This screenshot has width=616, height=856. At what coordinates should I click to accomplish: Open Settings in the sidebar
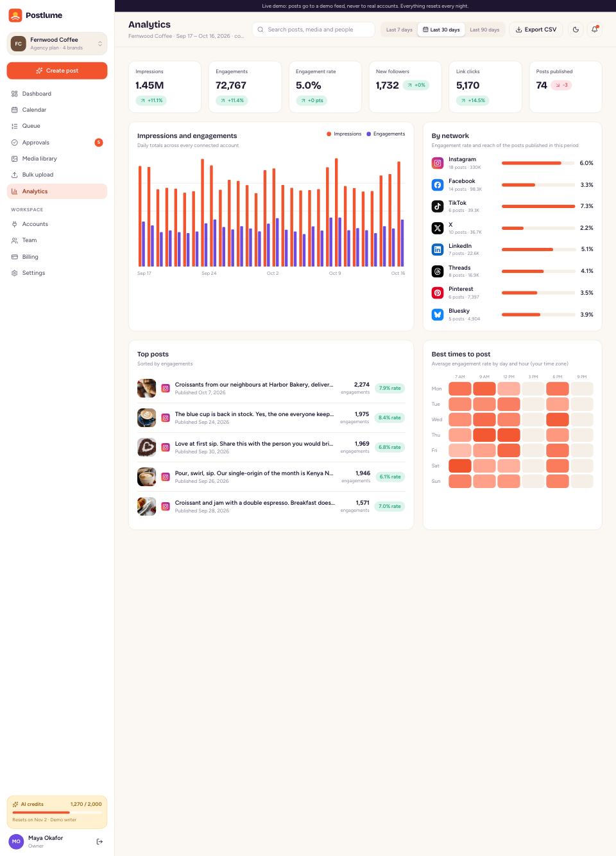point(57,273)
